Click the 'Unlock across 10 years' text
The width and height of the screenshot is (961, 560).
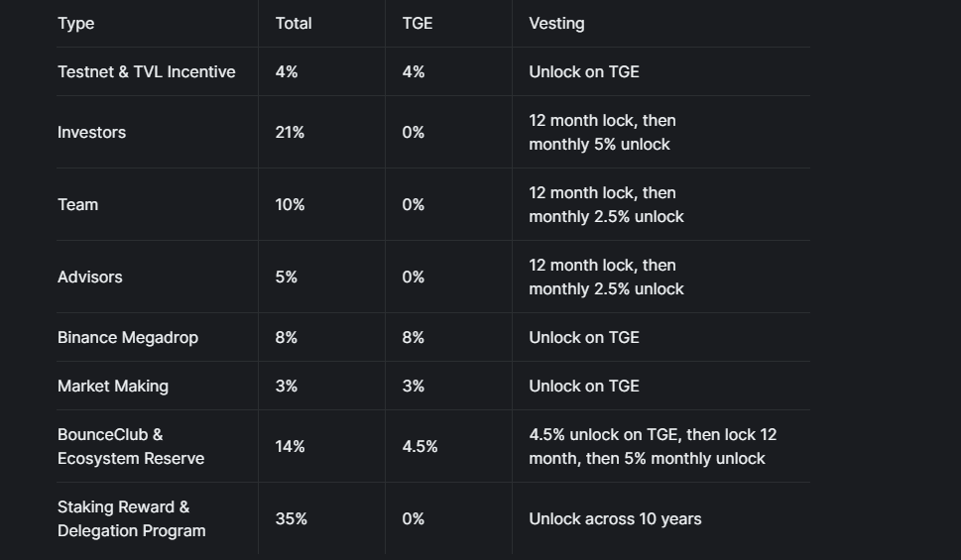click(x=615, y=518)
